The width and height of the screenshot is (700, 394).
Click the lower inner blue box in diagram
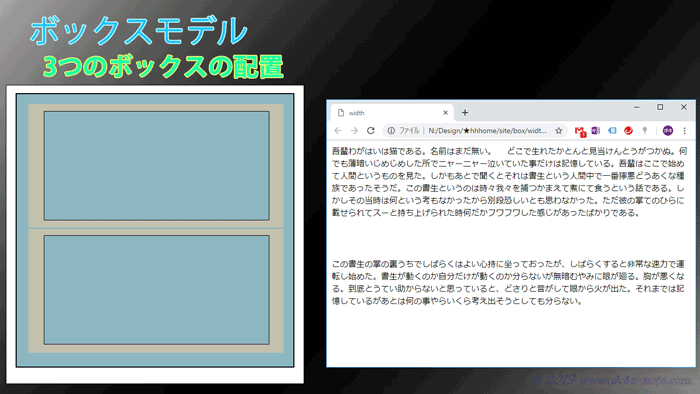pos(157,290)
